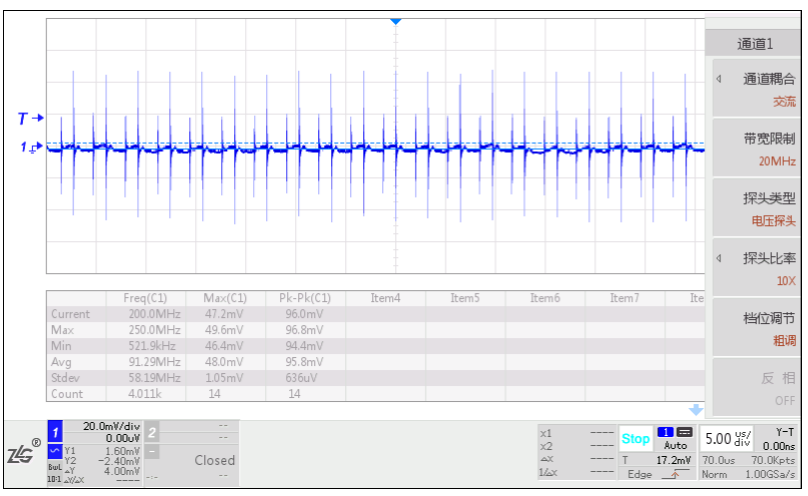Screen dimensions: 808x496
Task: Click the rising edge trigger slope icon
Action: [675, 474]
